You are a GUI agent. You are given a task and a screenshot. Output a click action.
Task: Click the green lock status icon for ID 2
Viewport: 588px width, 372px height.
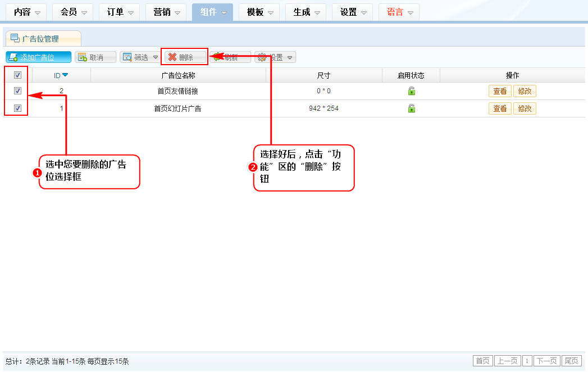(411, 92)
